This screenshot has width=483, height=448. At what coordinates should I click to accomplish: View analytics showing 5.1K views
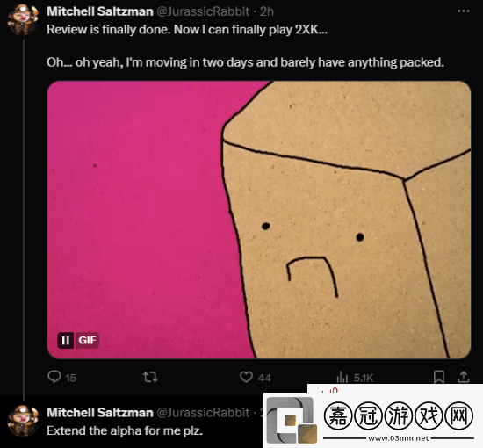click(355, 378)
